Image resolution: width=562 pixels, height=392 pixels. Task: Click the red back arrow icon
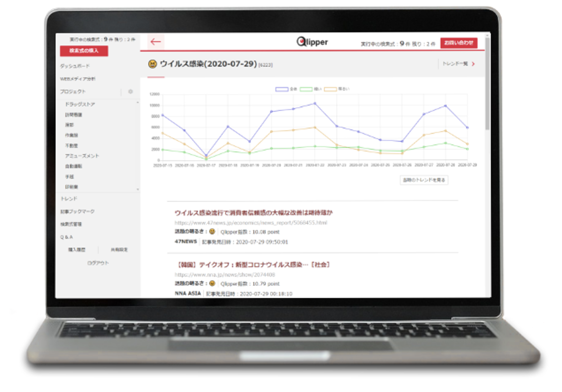(155, 42)
